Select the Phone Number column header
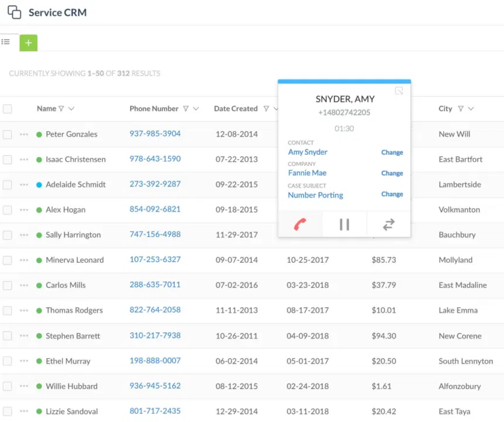This screenshot has height=422, width=504. 154,108
